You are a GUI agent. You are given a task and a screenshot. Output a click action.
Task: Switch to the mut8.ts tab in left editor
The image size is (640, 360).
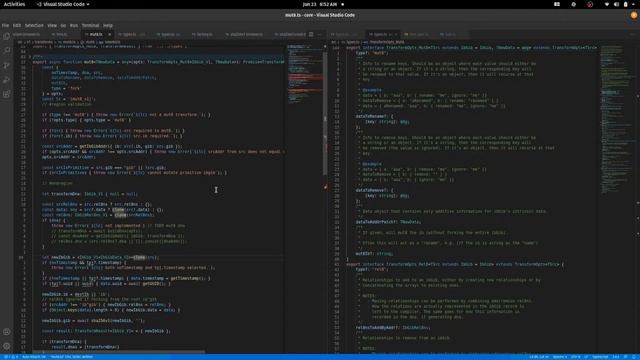pyautogui.click(x=96, y=35)
